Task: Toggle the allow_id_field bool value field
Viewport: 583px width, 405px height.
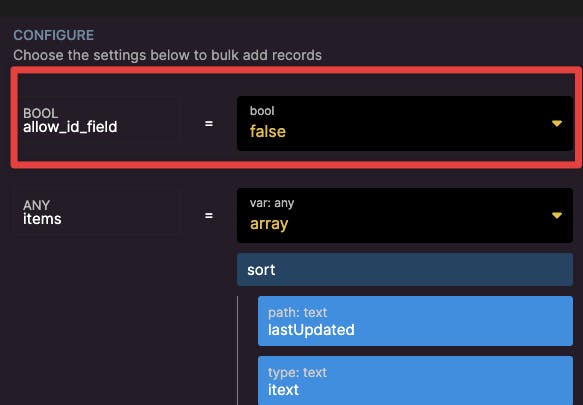Action: (405, 123)
